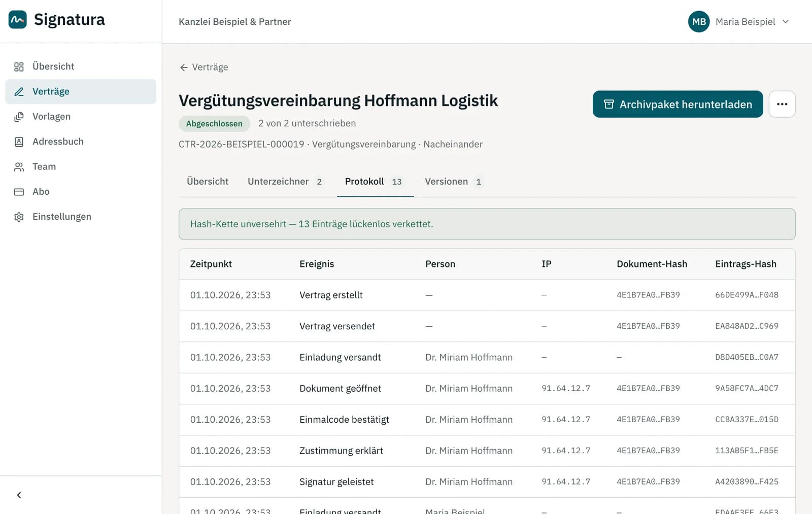Collapse the sidebar with the chevron
The image size is (812, 514).
(x=19, y=495)
